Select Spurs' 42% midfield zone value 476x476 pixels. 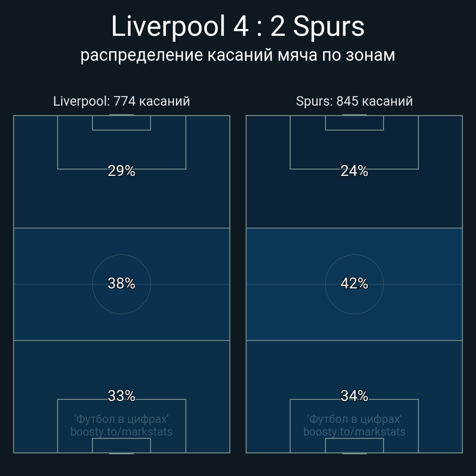pyautogui.click(x=354, y=283)
